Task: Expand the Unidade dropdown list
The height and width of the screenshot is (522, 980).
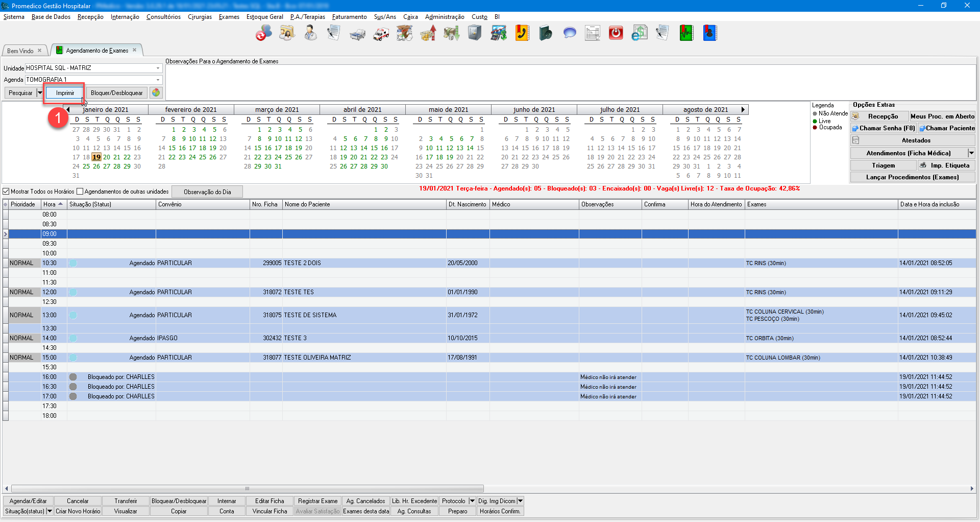Action: [158, 68]
